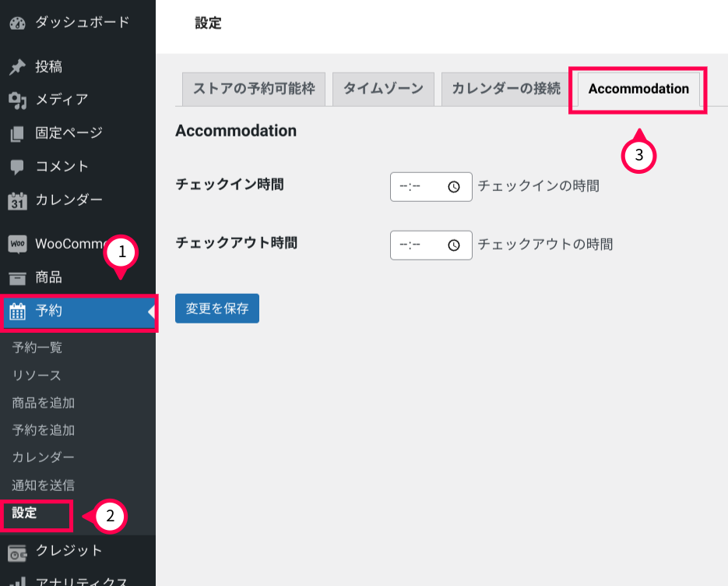Open メディア in the sidebar

(x=78, y=100)
